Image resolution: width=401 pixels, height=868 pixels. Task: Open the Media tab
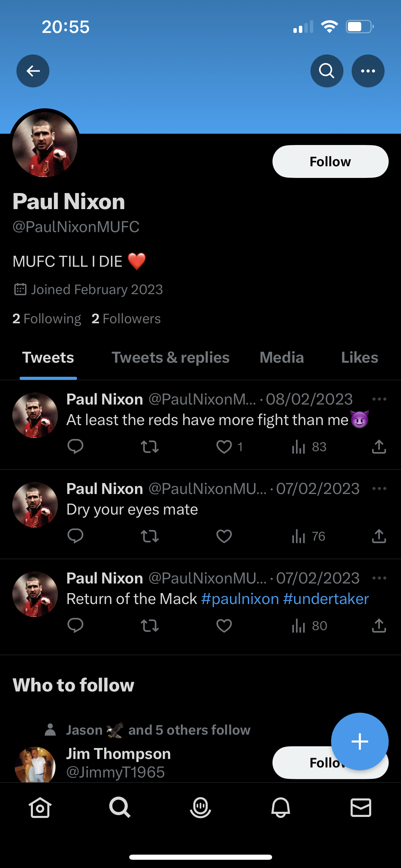click(x=282, y=358)
